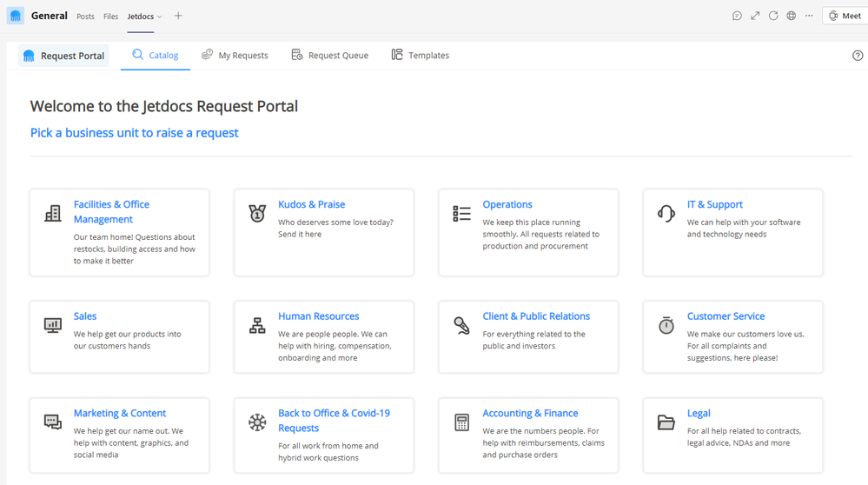This screenshot has width=868, height=485.
Task: Click text 'We are the numbers people'
Action: click(x=533, y=431)
